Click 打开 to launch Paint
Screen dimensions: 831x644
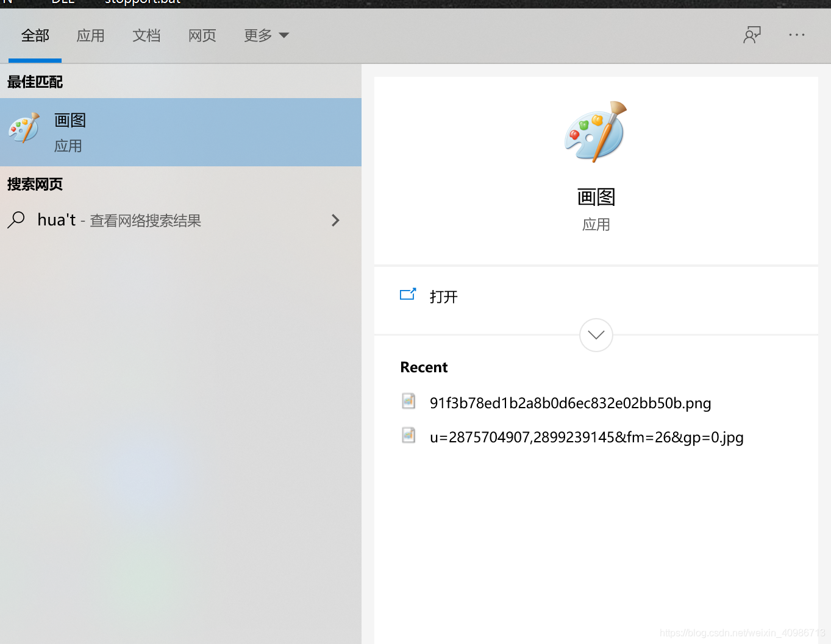[x=443, y=297]
